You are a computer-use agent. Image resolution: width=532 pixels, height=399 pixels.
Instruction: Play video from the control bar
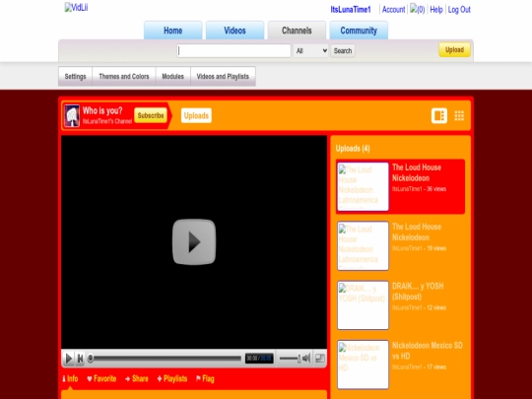[x=69, y=359]
